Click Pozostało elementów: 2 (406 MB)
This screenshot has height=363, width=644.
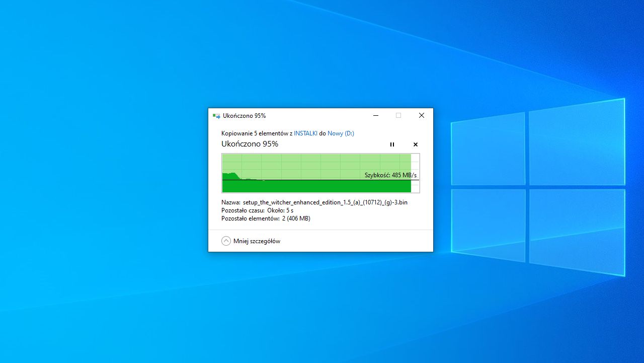[x=266, y=219]
